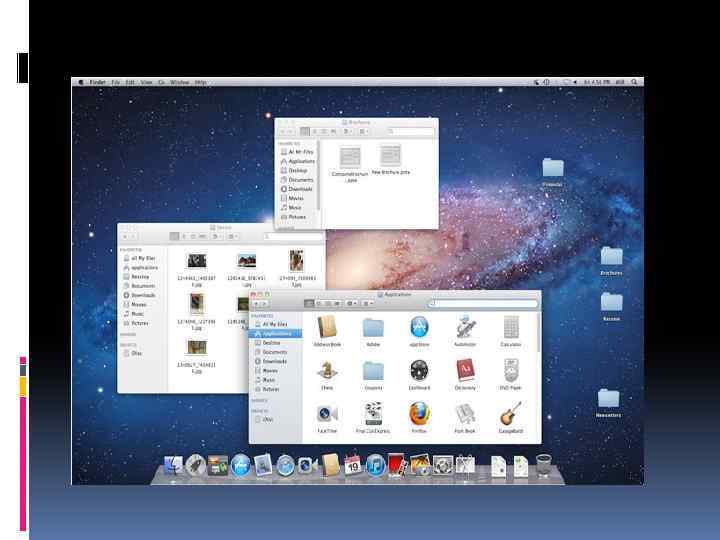Click the Trash icon in the Dock
720x540 pixels.
543,465
